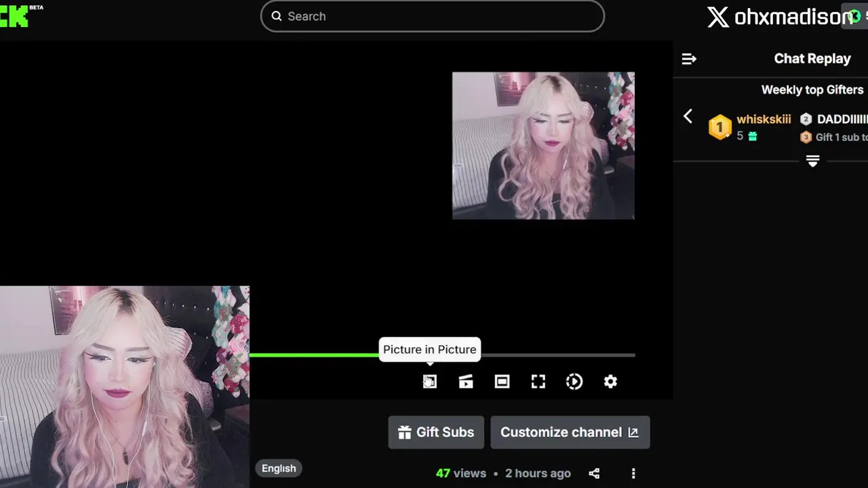Click the Weekly top Gifters label
This screenshot has width=868, height=488.
coord(812,89)
